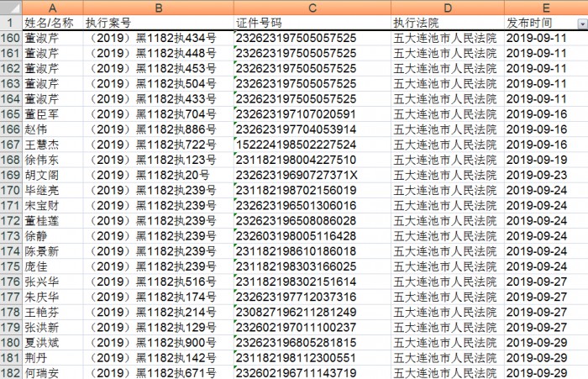Open the filter dropdown on 发布时间 header
The height and width of the screenshot is (379, 588).
point(582,24)
